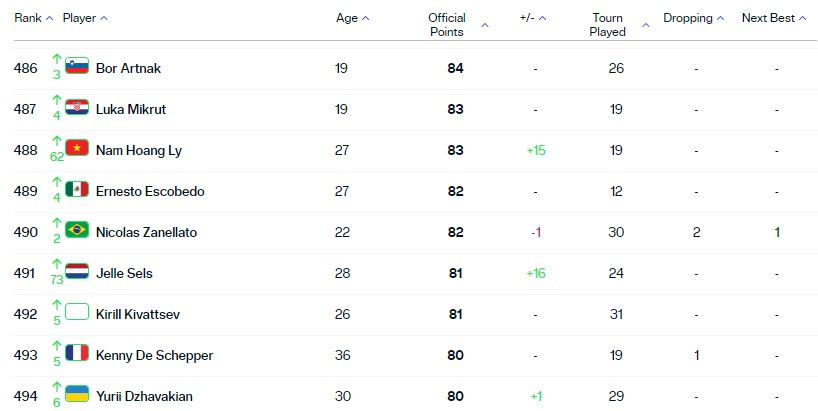The height and width of the screenshot is (411, 818).
Task: Click the France flag beside Kenny De Schepper
Action: pos(77,353)
